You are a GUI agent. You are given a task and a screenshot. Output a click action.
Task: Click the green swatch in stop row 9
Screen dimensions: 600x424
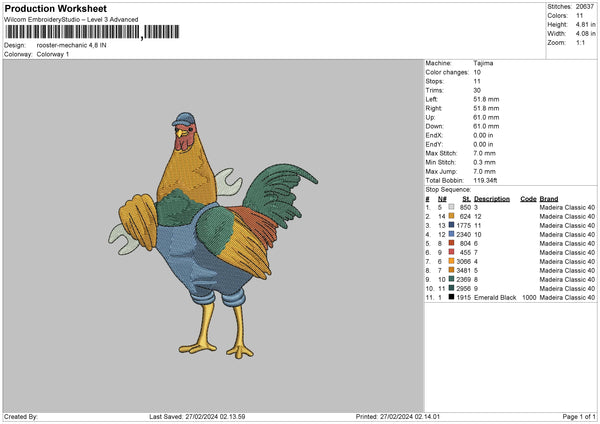click(x=451, y=279)
